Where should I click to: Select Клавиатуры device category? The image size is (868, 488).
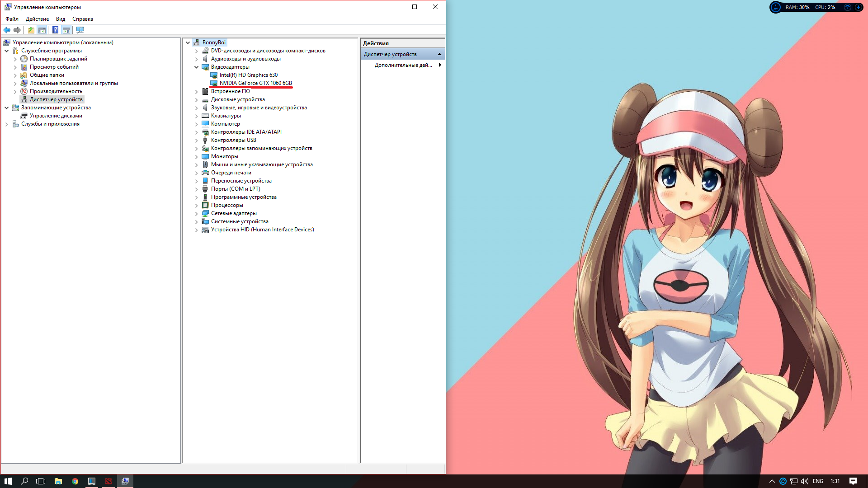[226, 116]
